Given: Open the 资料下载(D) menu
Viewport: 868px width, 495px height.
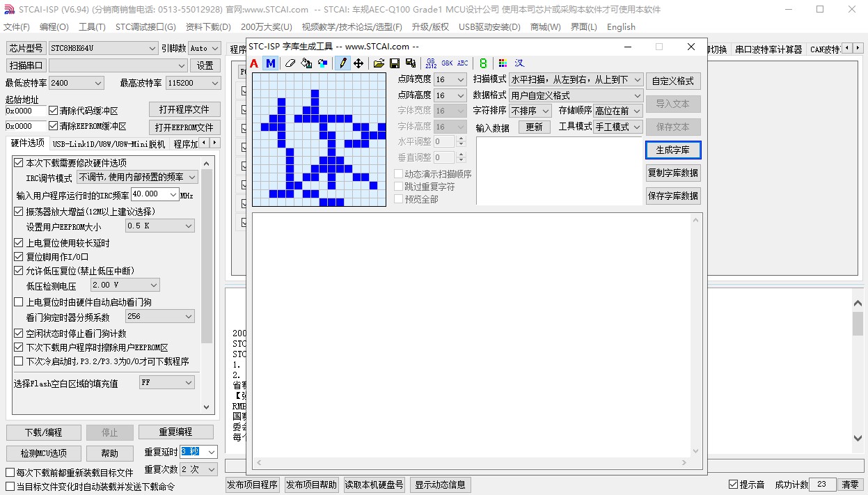Looking at the screenshot, I should [x=207, y=27].
